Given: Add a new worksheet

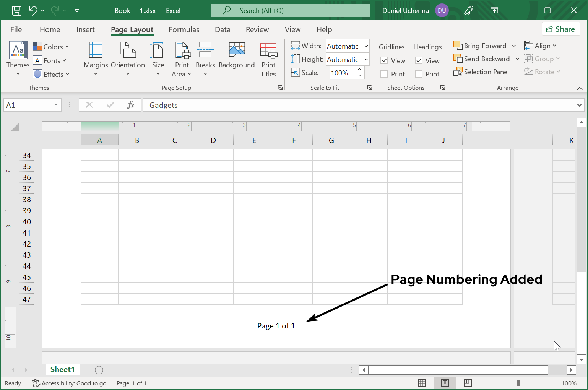Looking at the screenshot, I should point(99,370).
